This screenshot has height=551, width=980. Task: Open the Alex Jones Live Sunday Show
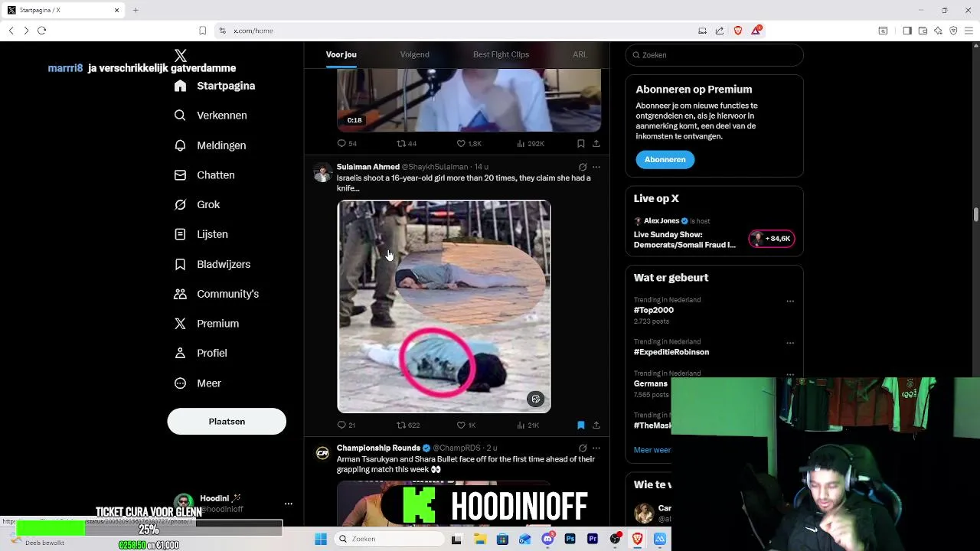(684, 240)
